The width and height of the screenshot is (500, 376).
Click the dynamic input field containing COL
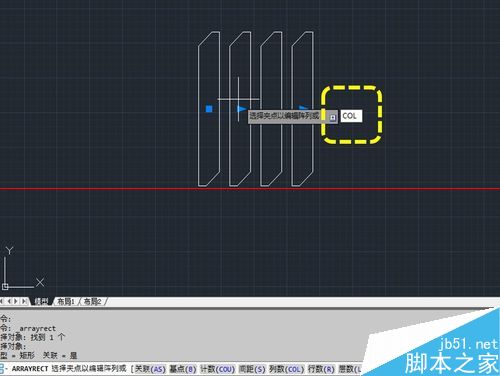[351, 116]
